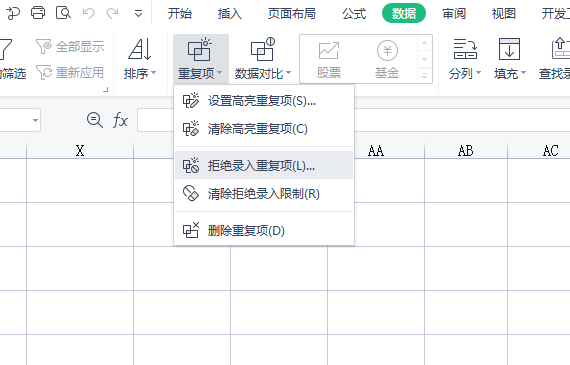Expand the 数据对比 dropdown arrow

288,73
